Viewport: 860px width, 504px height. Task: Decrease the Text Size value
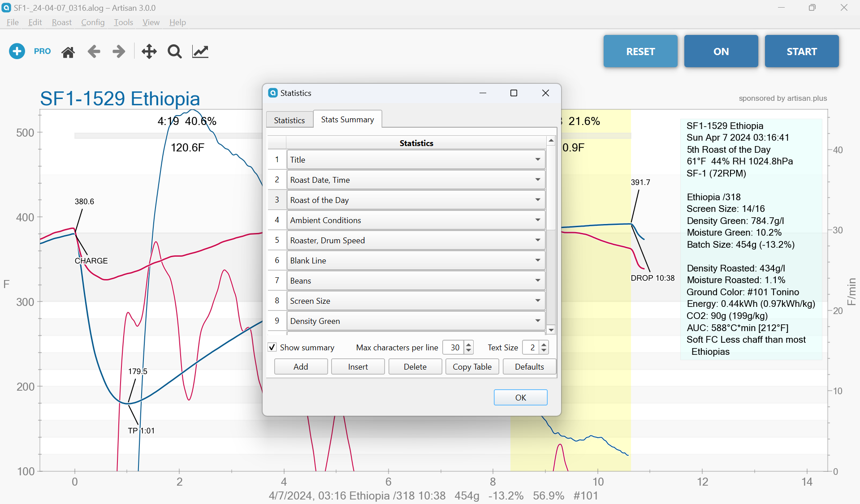[x=544, y=350]
